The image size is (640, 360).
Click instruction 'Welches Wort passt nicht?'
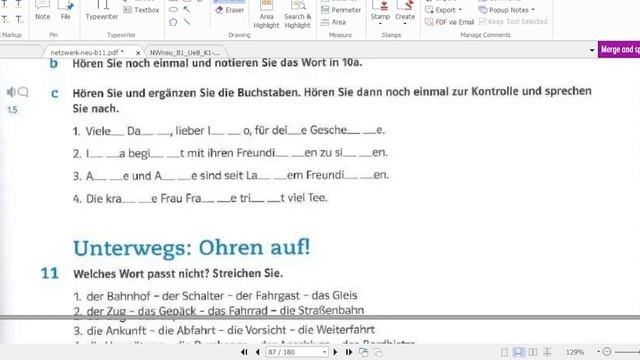coord(178,273)
